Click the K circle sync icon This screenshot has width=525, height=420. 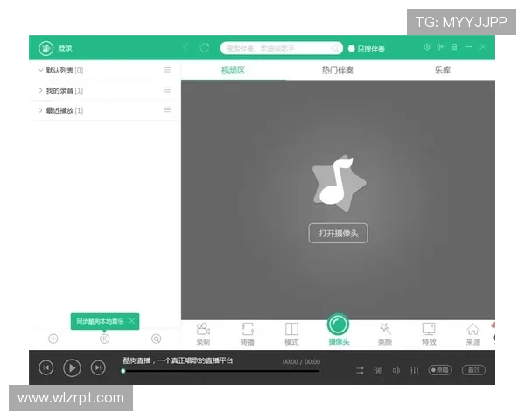tap(105, 339)
